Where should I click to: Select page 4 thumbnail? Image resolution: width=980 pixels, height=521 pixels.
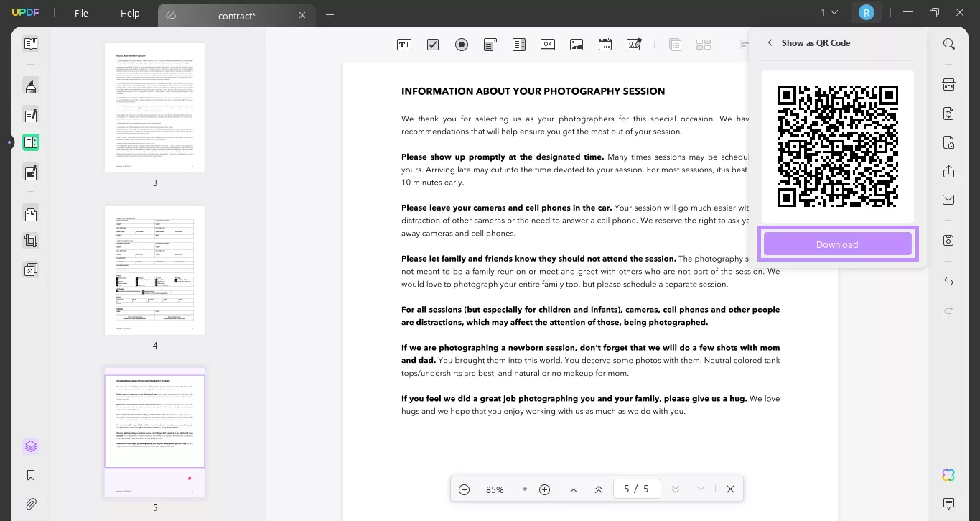pyautogui.click(x=154, y=270)
